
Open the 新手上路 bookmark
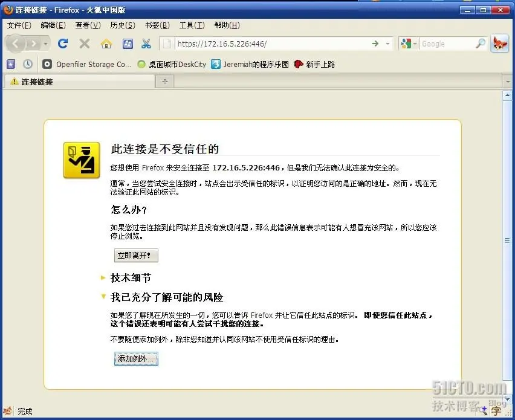[314, 65]
